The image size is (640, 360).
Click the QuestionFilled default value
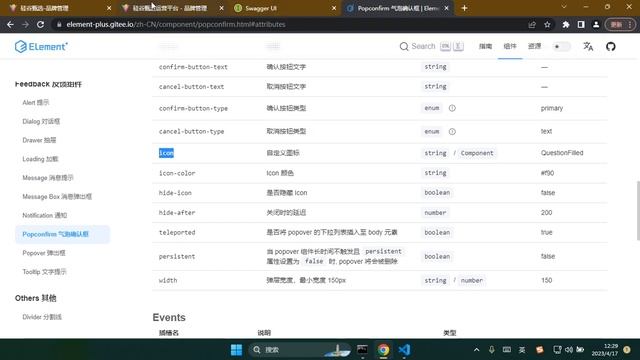click(562, 153)
